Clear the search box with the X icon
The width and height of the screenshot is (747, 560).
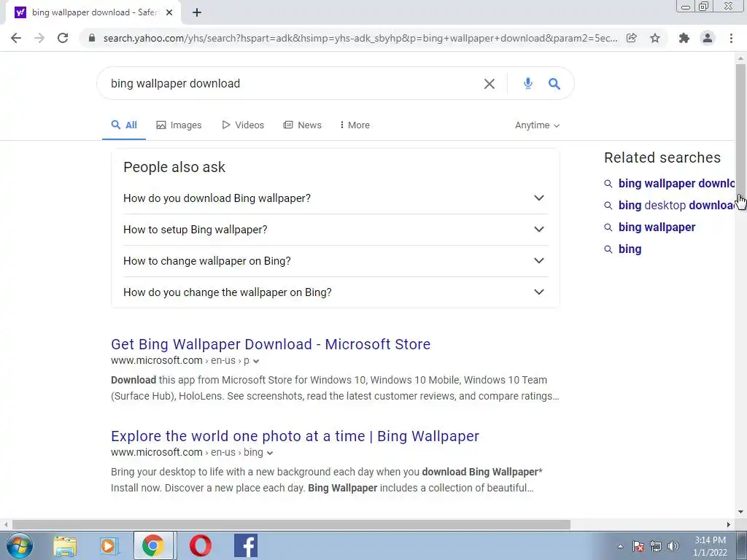[489, 84]
